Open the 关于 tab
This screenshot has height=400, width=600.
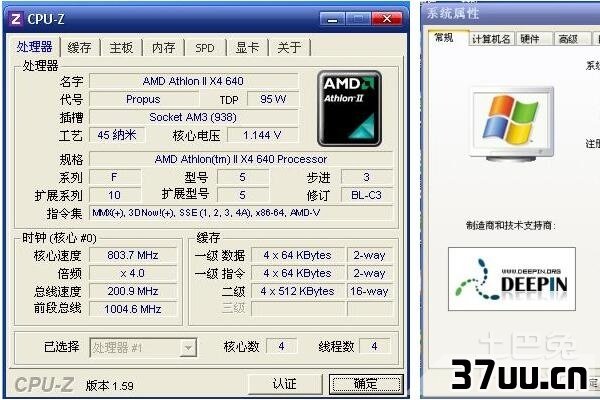pos(289,48)
